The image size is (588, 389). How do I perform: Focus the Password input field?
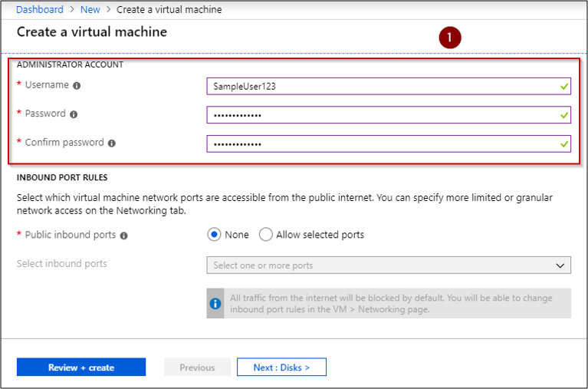pyautogui.click(x=379, y=115)
